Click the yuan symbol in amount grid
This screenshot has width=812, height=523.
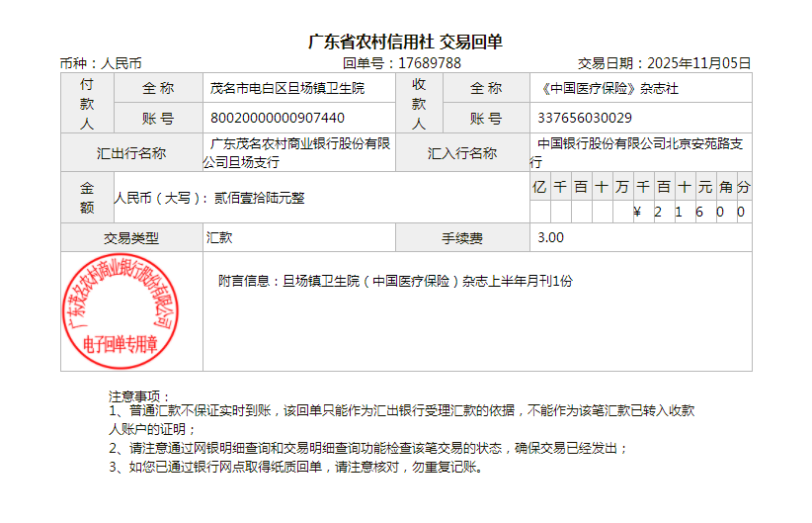click(x=637, y=212)
